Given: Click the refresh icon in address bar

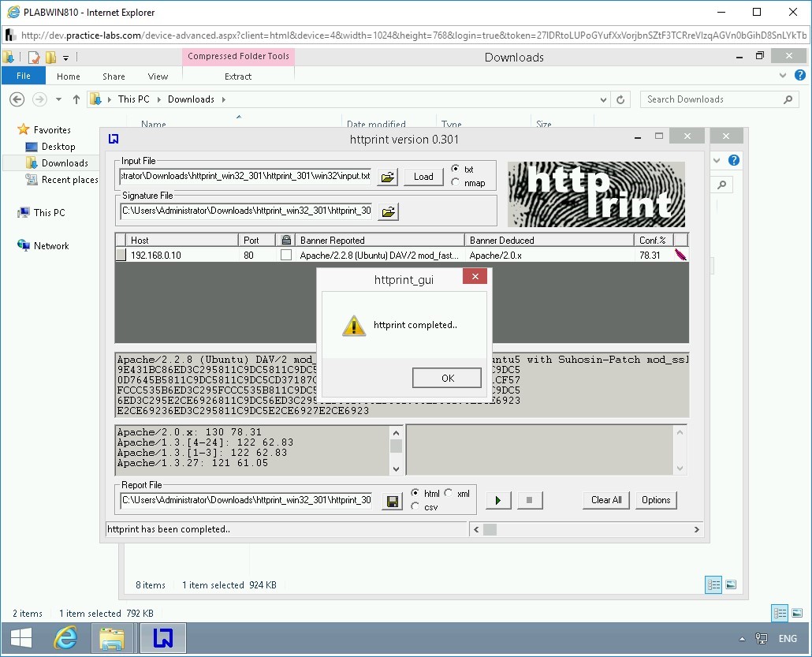Looking at the screenshot, I should 621,99.
